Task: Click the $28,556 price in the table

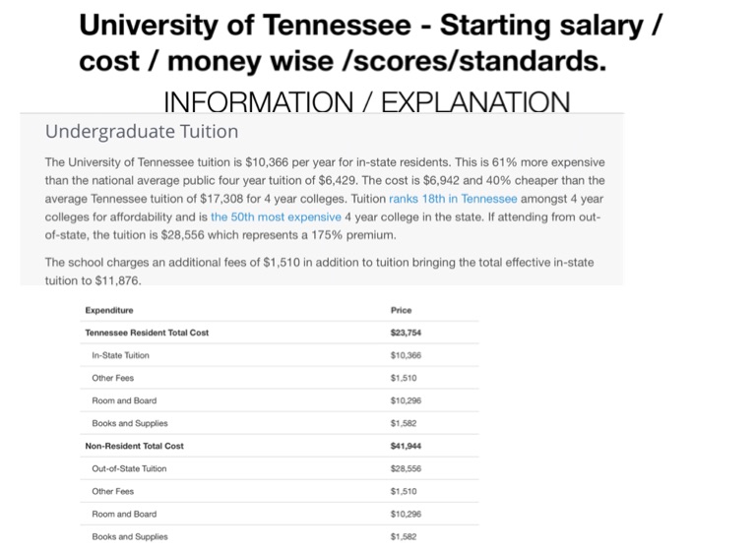Action: [x=406, y=468]
